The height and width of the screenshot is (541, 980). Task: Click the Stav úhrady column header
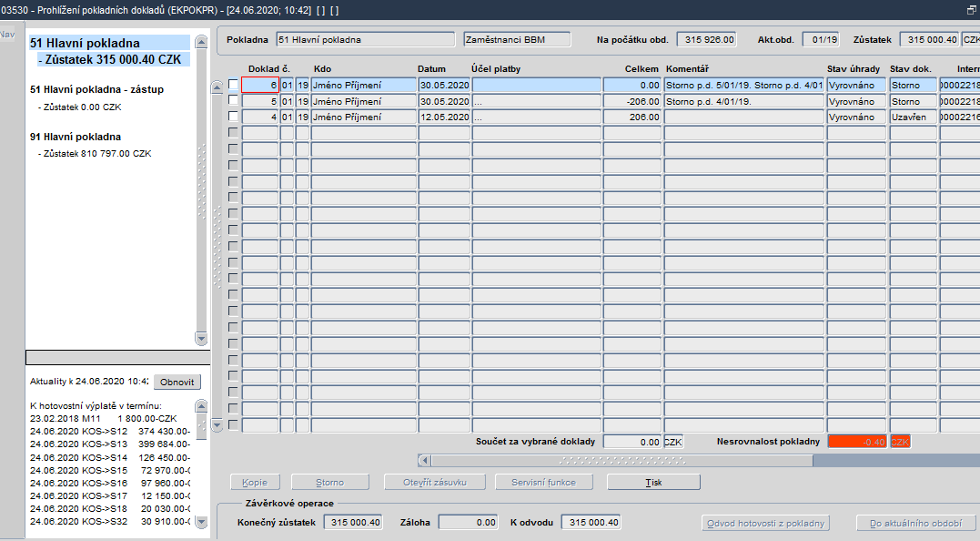tap(854, 69)
